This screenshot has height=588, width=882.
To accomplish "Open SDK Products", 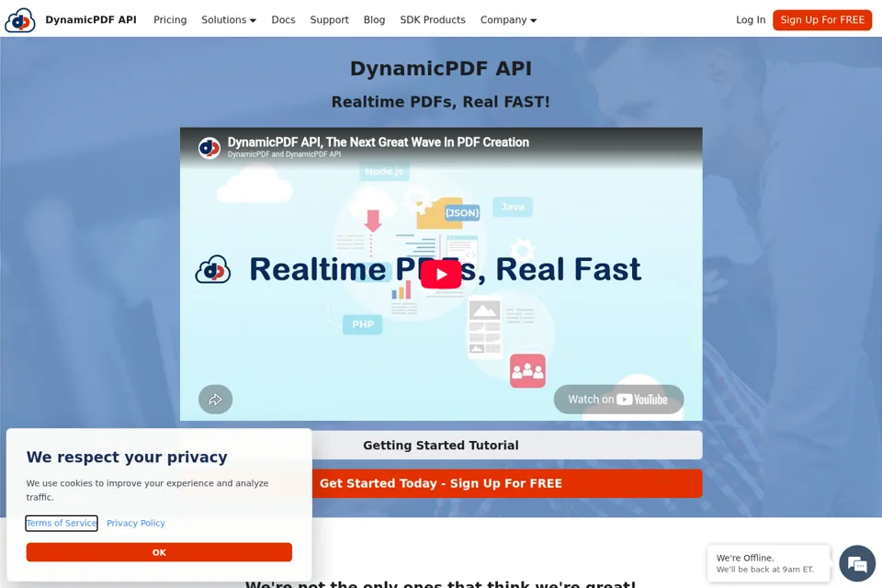I will pyautogui.click(x=433, y=19).
